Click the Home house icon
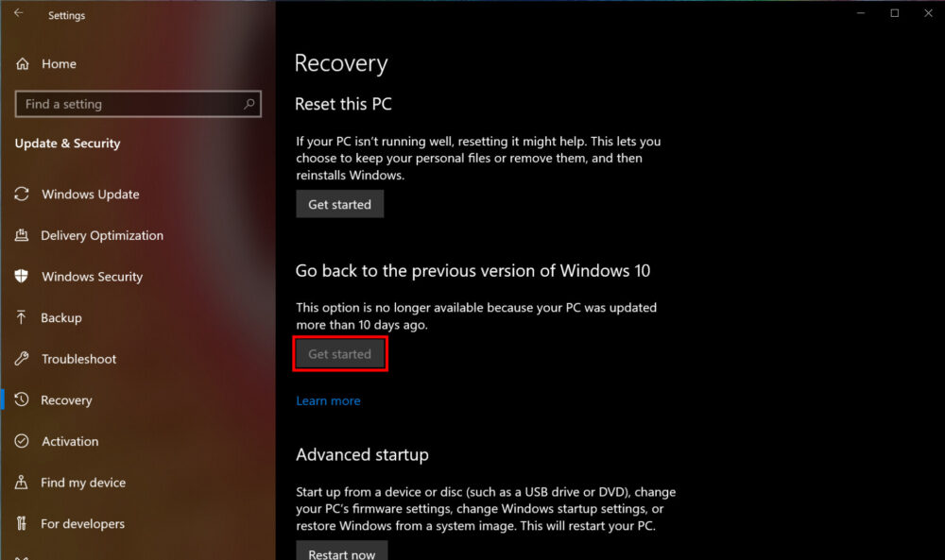945x560 pixels. pos(22,63)
